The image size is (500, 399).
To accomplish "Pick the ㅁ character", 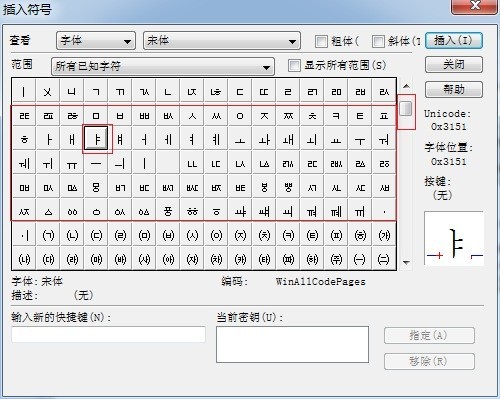I will click(96, 116).
